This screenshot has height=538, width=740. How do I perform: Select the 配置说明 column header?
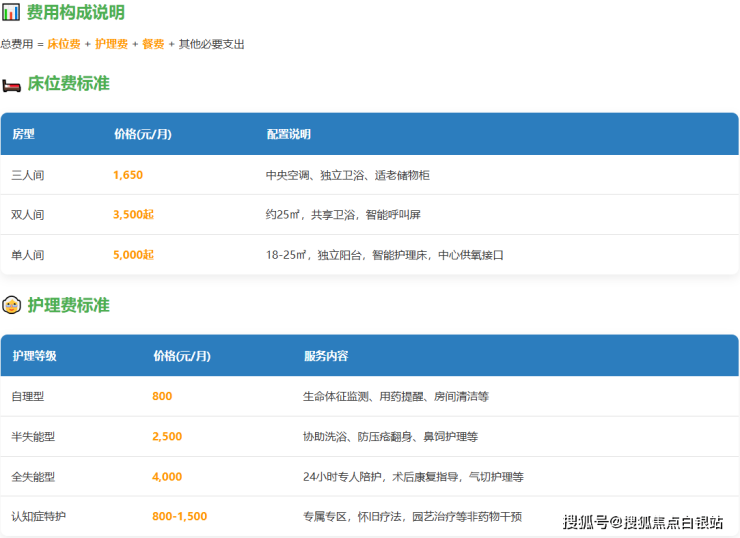[288, 134]
